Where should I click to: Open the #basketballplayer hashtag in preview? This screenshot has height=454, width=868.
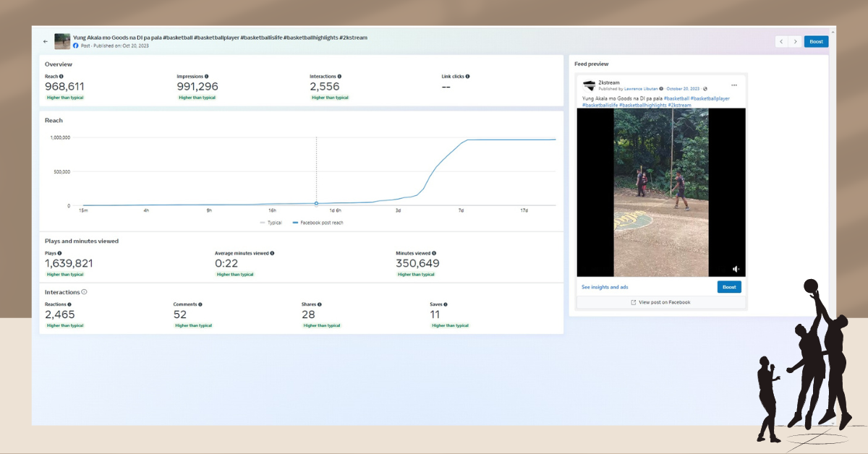tap(710, 98)
